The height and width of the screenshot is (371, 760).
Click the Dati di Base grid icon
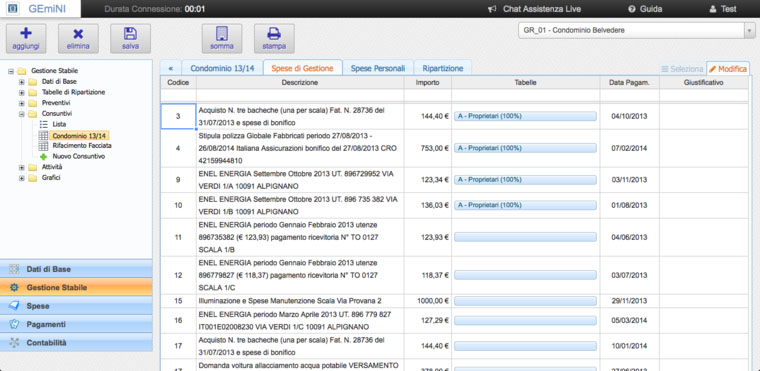coord(15,269)
